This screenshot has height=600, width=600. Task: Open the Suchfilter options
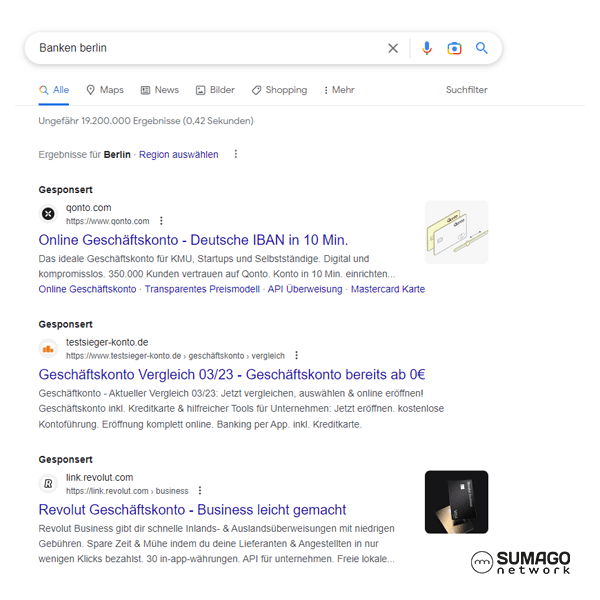click(466, 90)
